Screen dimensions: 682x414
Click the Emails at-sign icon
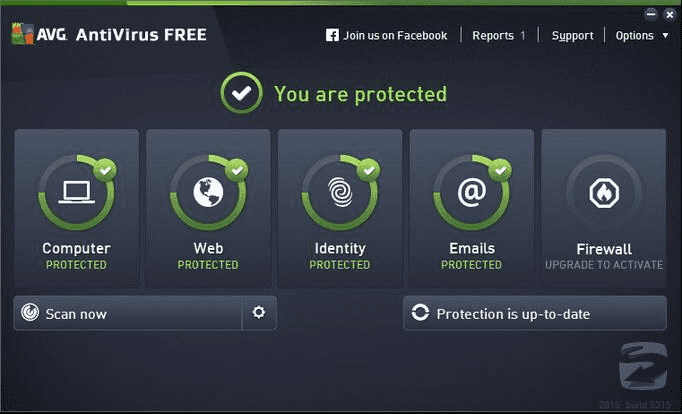[472, 192]
